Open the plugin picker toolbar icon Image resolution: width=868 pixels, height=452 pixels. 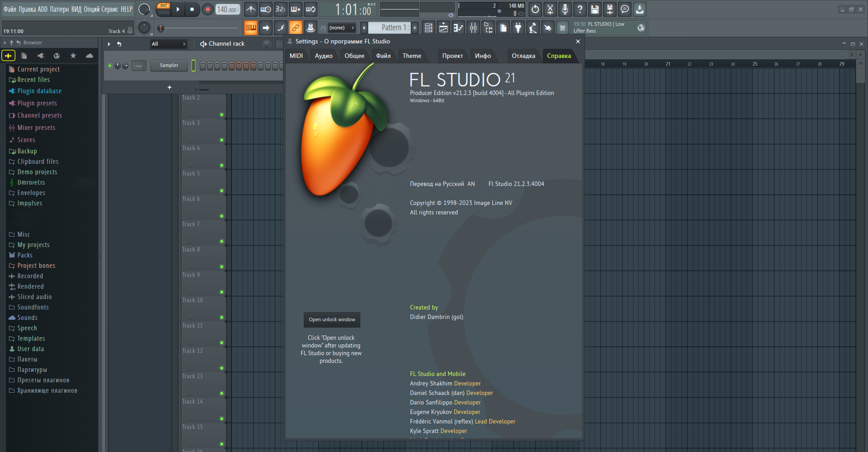[x=518, y=28]
